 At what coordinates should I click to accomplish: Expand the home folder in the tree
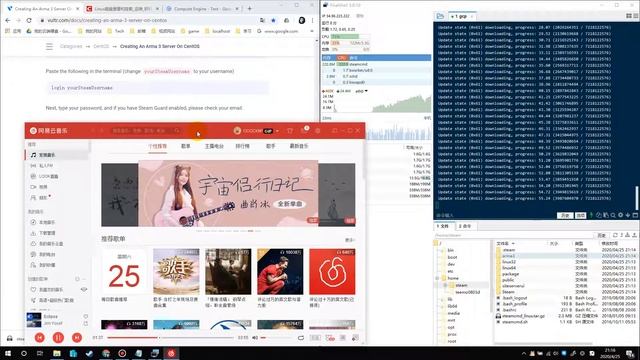(437, 278)
